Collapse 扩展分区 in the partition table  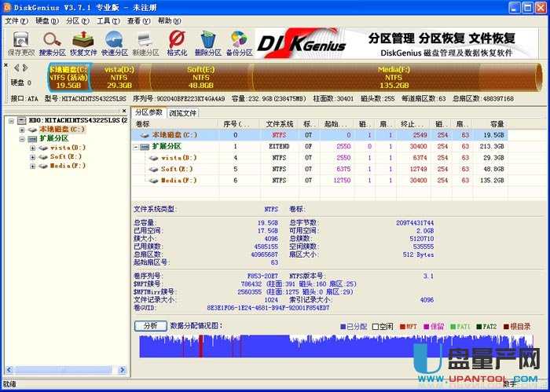pyautogui.click(x=137, y=146)
